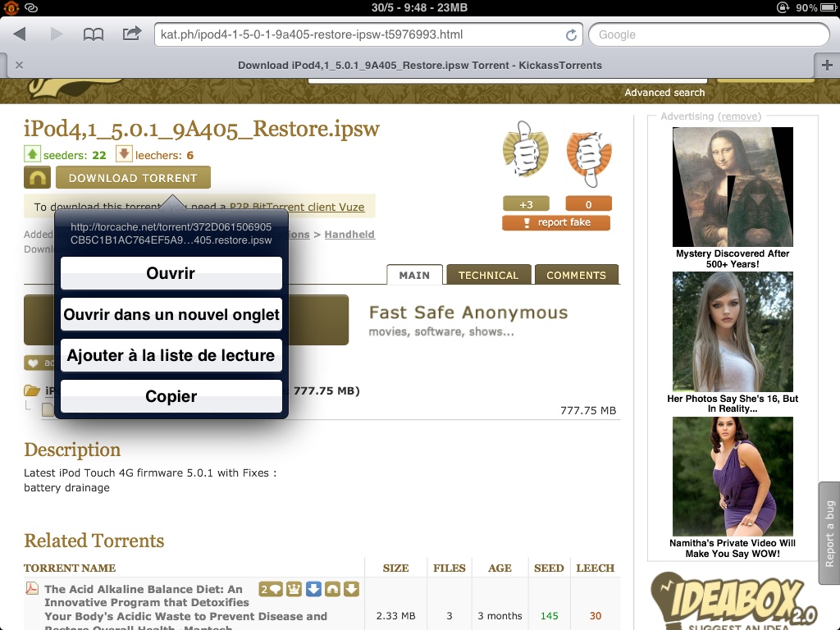Sort related torrents by FILES column
Screen dimensions: 840x630
pos(449,568)
